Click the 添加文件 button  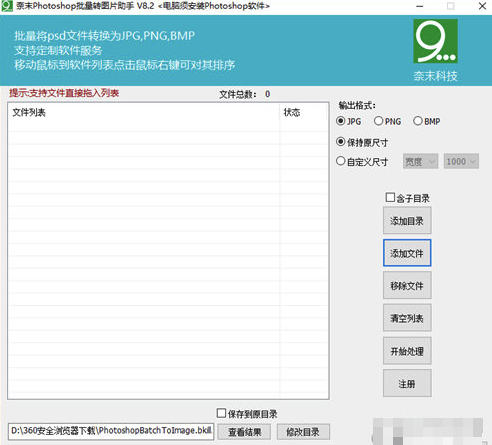click(407, 253)
